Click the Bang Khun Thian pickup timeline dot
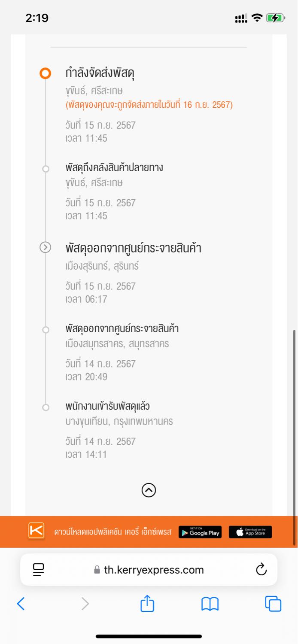298x644 pixels. tap(46, 407)
